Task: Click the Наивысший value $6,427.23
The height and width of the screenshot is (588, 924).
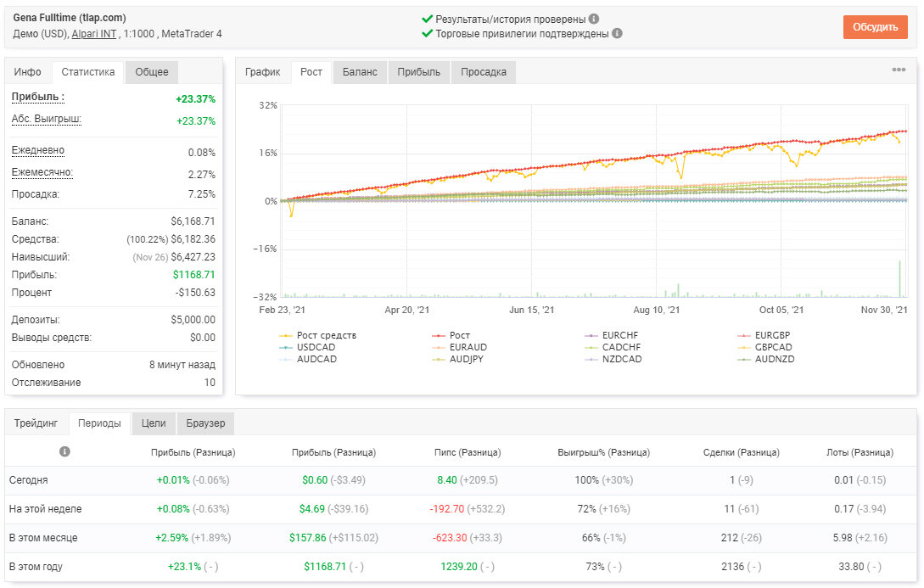Action: tap(193, 257)
